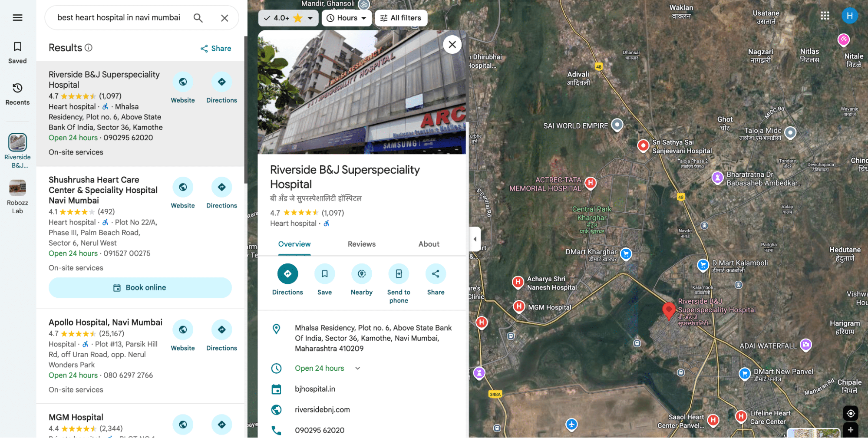Screen dimensions: 868x438
Task: Click the Send to phone icon
Action: click(x=399, y=274)
